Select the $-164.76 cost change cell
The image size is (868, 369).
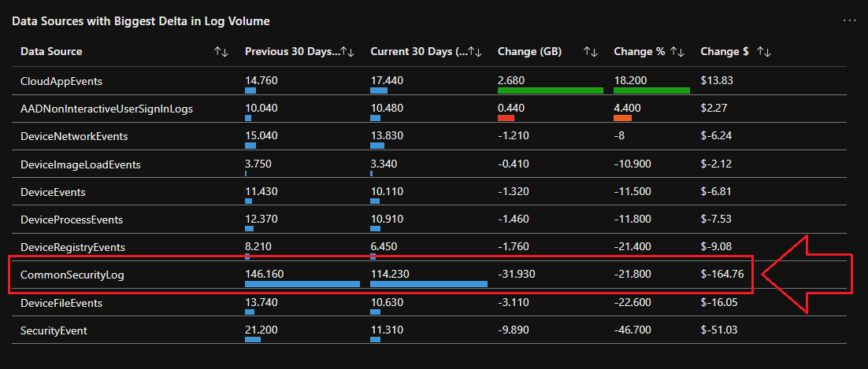pyautogui.click(x=721, y=275)
